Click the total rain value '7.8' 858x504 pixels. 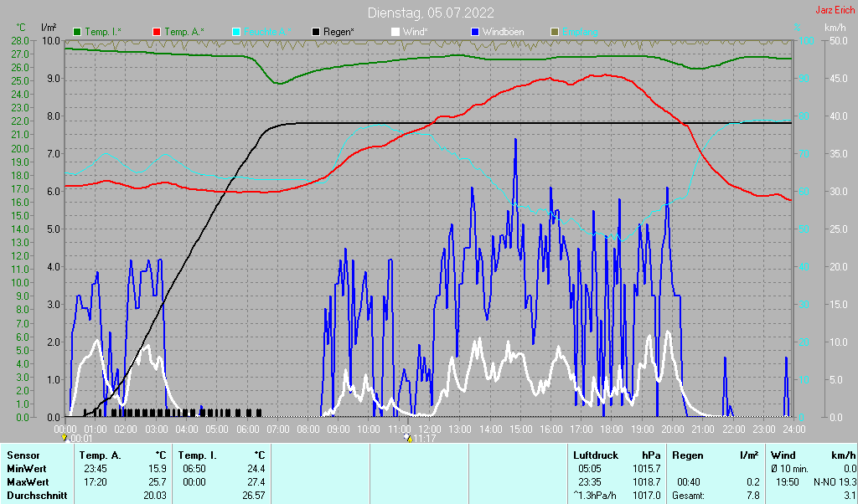[x=753, y=496]
